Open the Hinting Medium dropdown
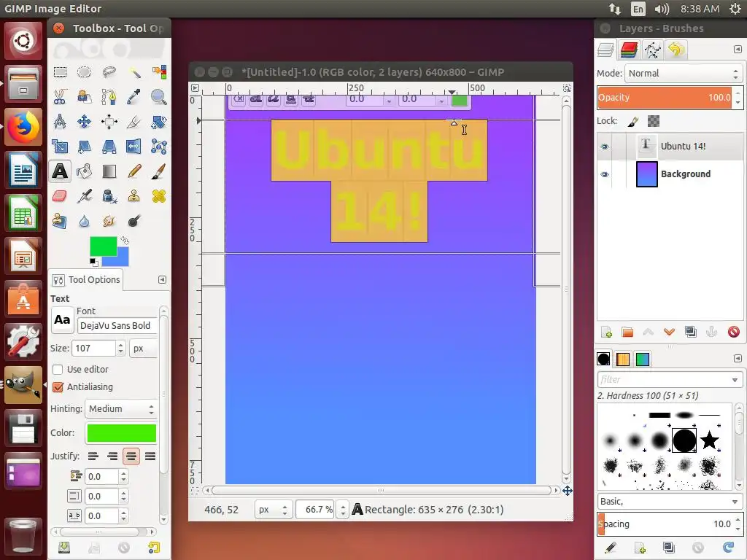747x560 pixels. tap(121, 408)
